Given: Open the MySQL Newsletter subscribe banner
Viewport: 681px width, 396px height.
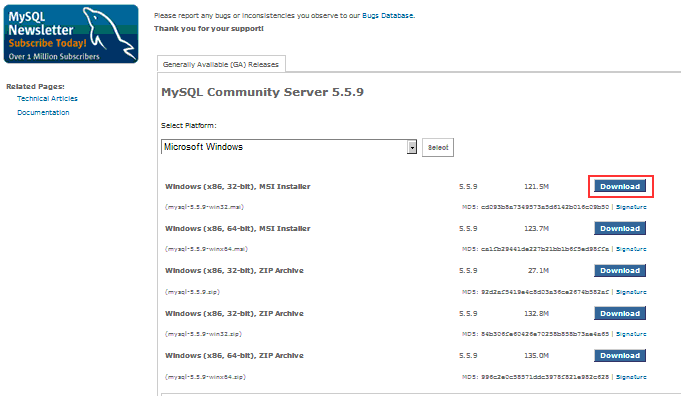Looking at the screenshot, I should point(71,34).
